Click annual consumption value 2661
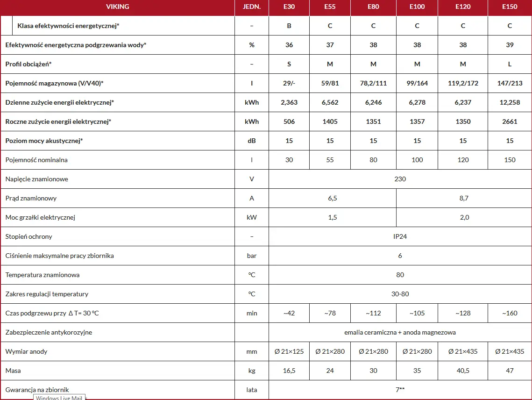Image resolution: width=532 pixels, height=400 pixels. (x=510, y=121)
